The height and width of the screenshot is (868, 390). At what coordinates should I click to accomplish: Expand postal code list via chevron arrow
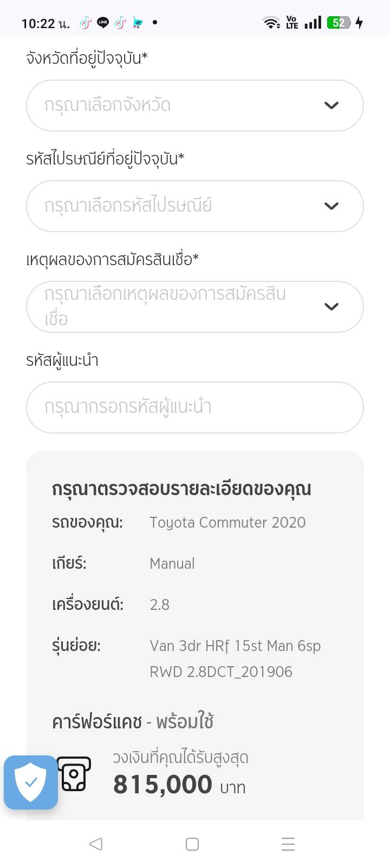click(x=331, y=206)
